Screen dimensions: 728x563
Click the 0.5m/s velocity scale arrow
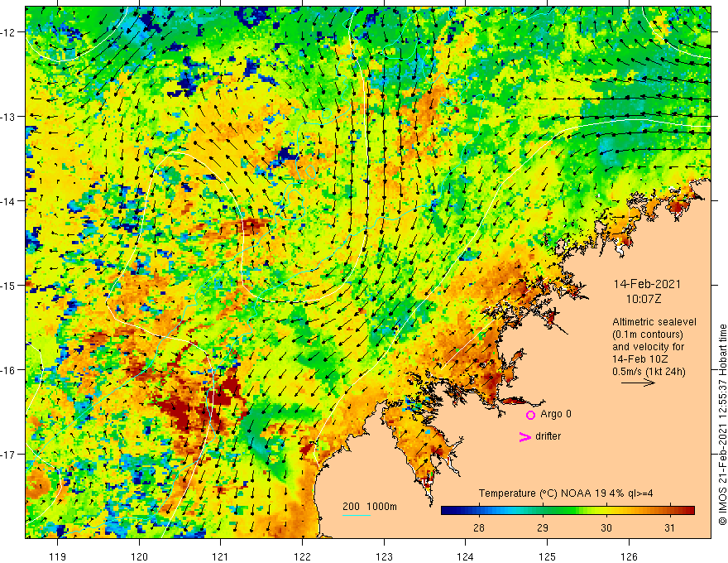(x=638, y=383)
